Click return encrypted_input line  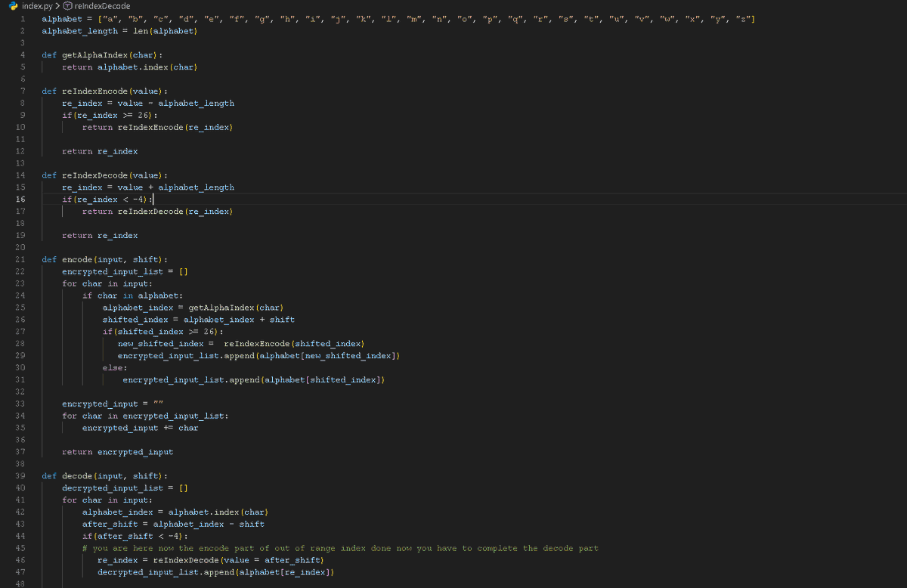[x=118, y=452]
